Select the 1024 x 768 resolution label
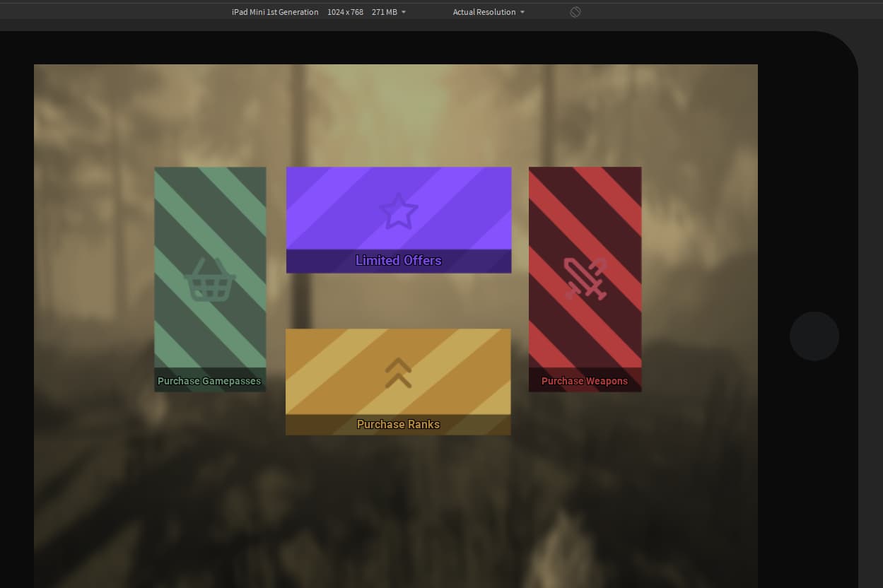 (345, 12)
